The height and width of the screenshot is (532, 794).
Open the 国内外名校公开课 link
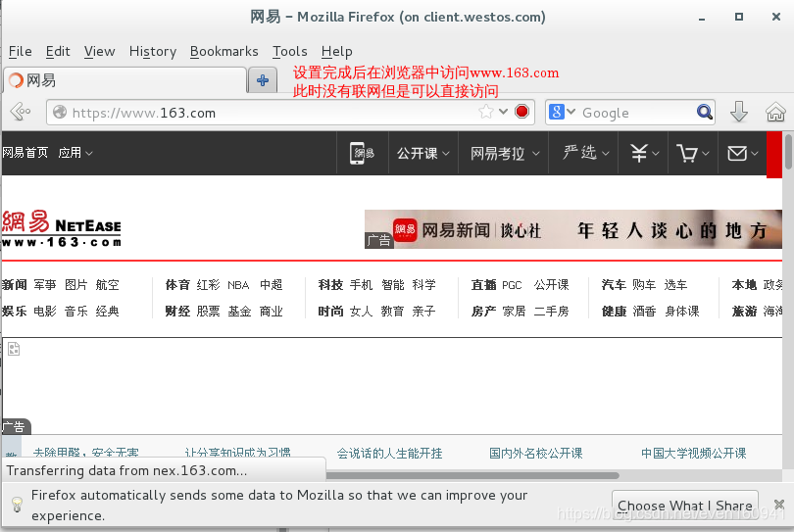536,453
